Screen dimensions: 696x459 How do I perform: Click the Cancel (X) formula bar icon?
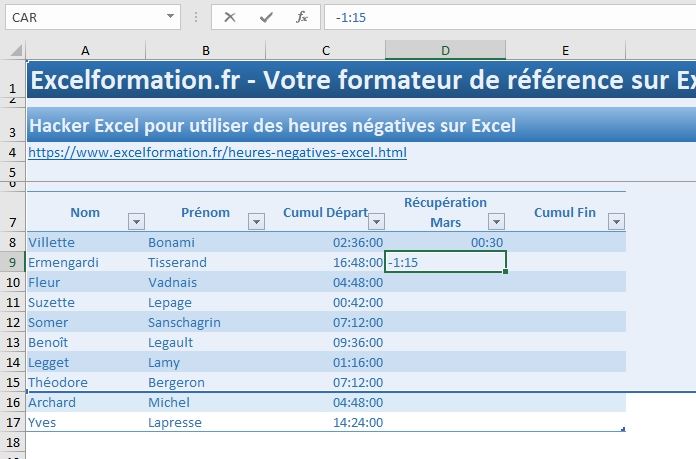(x=231, y=18)
